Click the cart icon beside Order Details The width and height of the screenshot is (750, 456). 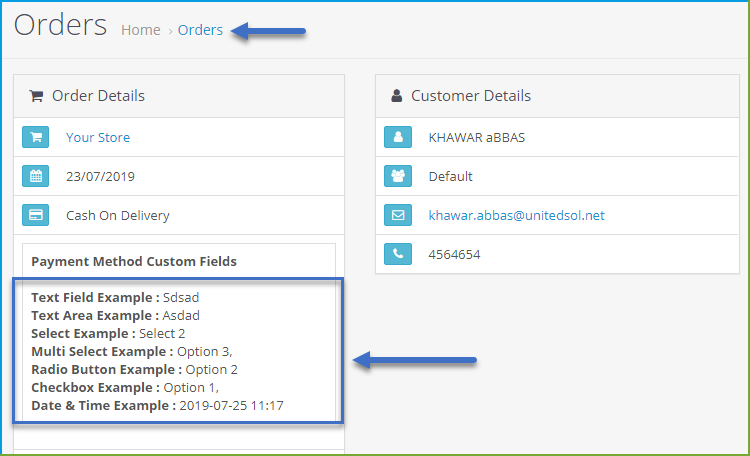(x=36, y=96)
